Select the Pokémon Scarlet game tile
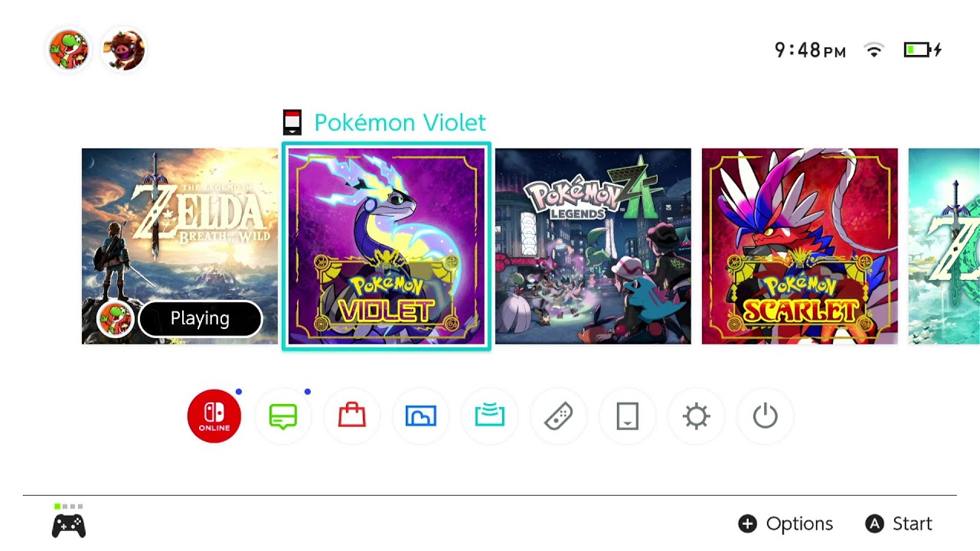The width and height of the screenshot is (980, 551). [800, 246]
